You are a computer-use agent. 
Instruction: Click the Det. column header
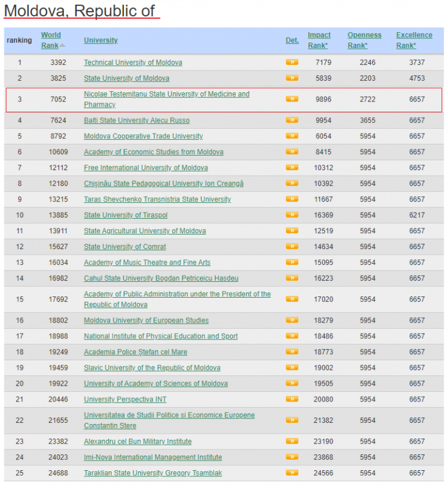(292, 40)
